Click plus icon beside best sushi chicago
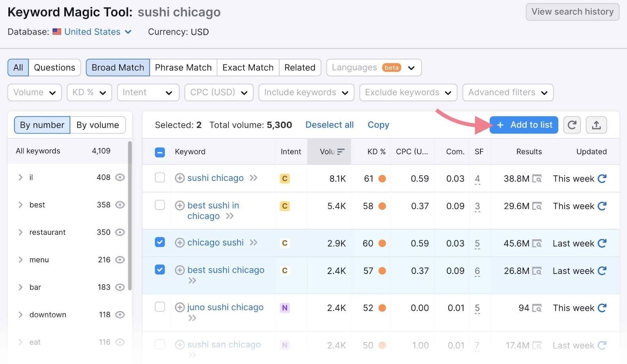627x364 pixels. 179,270
